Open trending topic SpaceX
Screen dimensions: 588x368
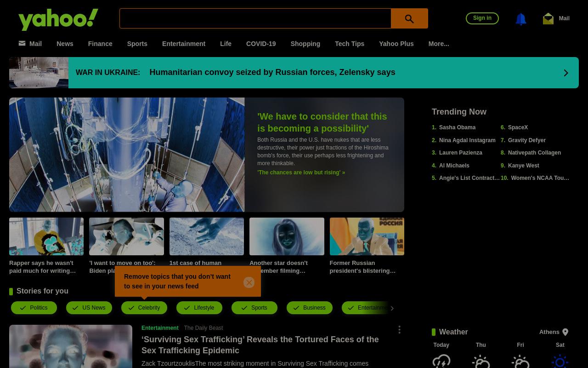[518, 127]
